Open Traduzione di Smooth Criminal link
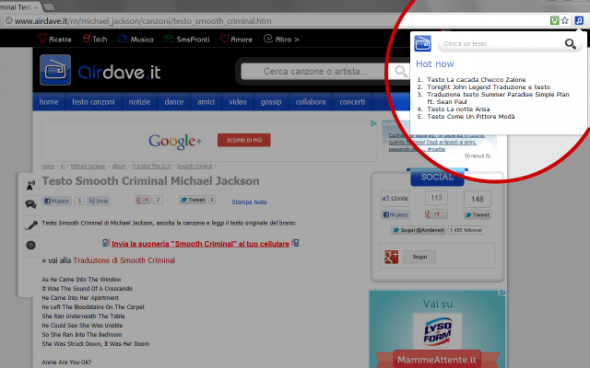This screenshot has height=368, width=590. (x=124, y=260)
